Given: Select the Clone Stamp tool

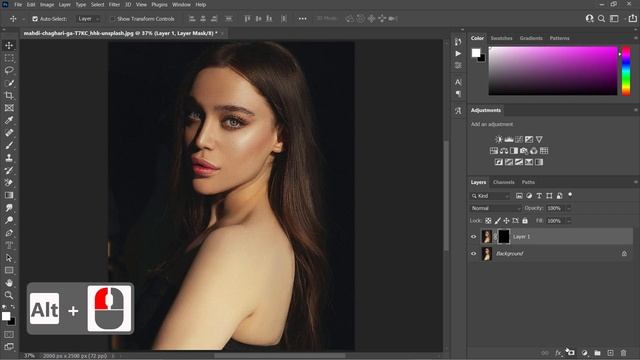Looking at the screenshot, I should (9, 158).
